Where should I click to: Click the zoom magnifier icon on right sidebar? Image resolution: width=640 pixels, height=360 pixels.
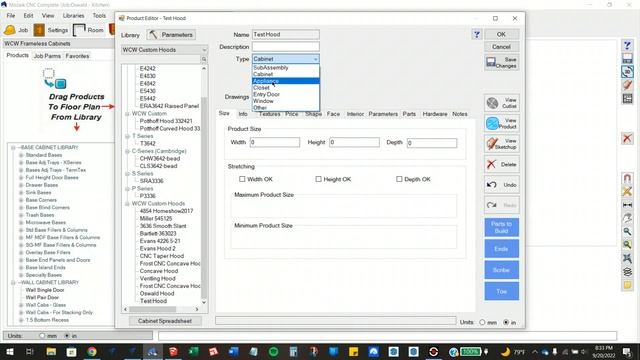pos(627,231)
